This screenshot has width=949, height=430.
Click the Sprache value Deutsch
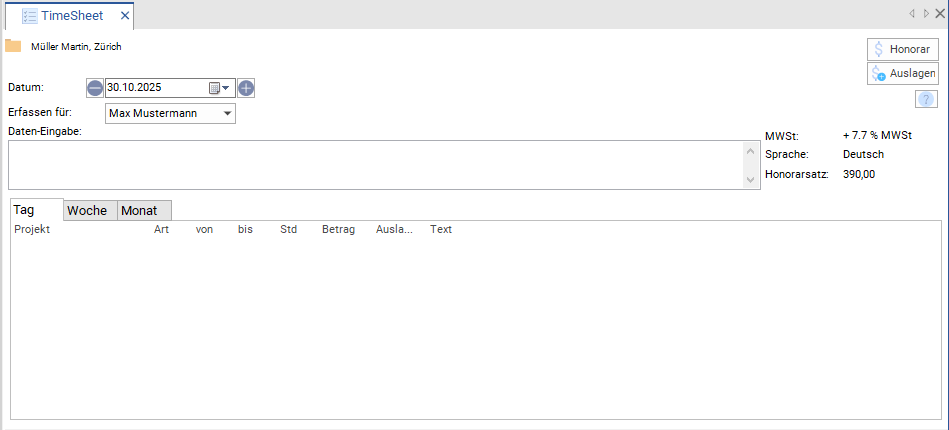[863, 154]
